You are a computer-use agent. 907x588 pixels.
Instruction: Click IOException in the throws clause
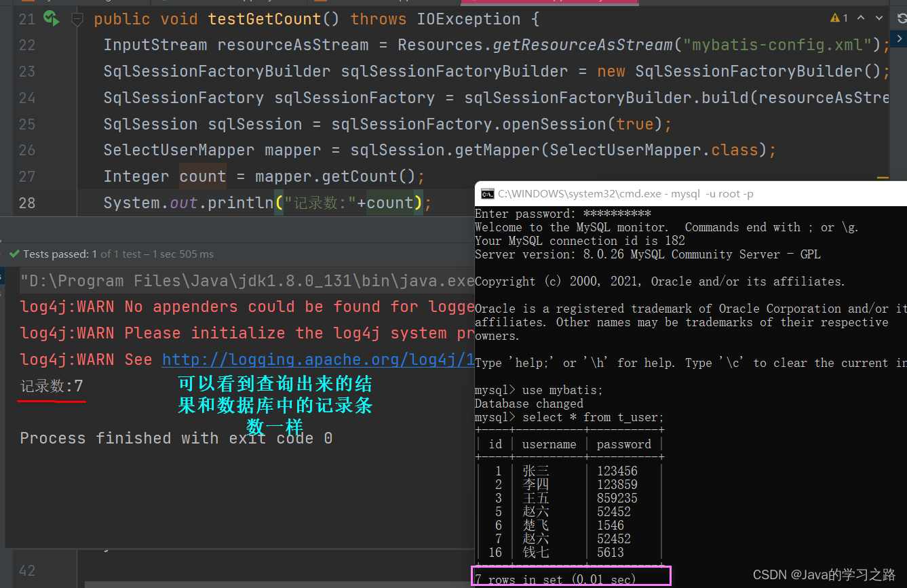469,19
